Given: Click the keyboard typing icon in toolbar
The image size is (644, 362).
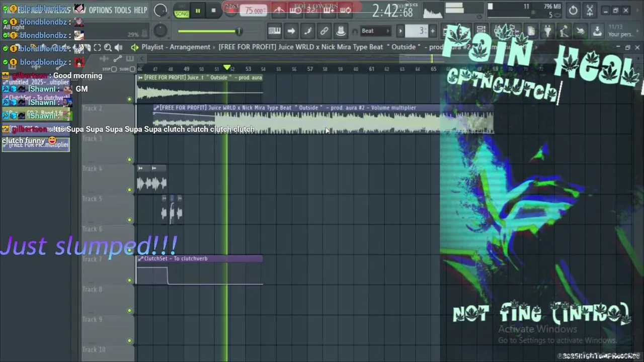Looking at the screenshot, I should click(274, 31).
